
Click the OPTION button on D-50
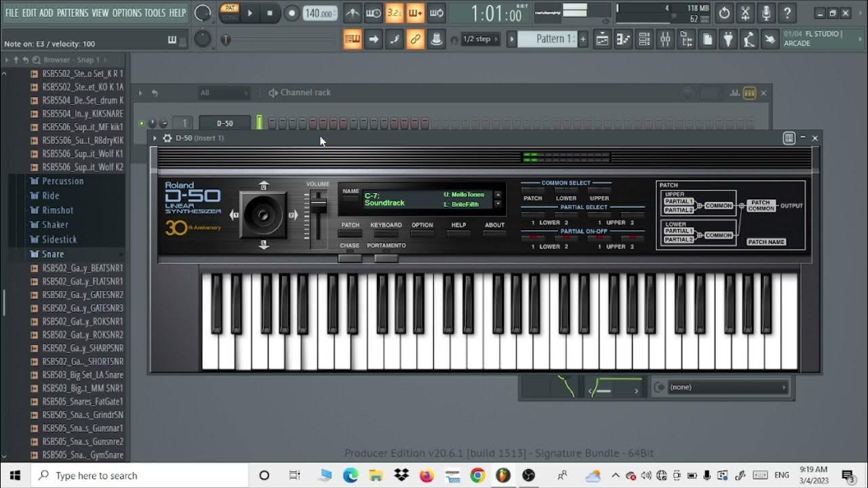(x=422, y=235)
